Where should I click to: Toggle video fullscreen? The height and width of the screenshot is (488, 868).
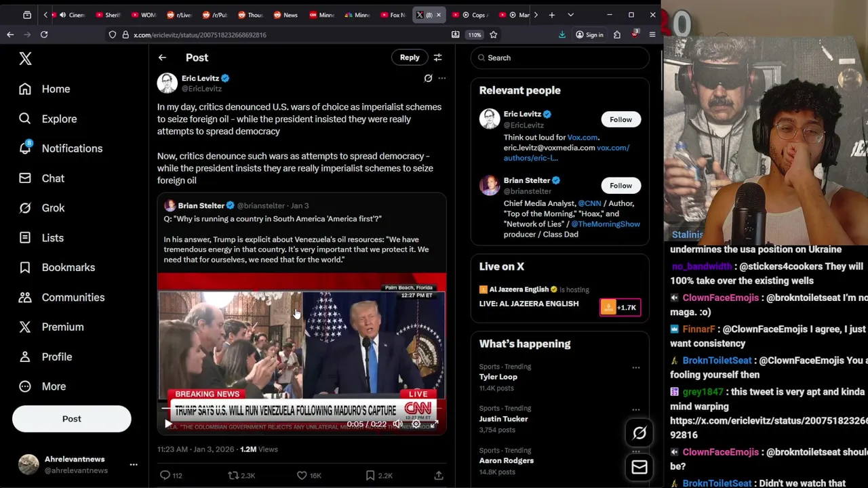(x=434, y=424)
